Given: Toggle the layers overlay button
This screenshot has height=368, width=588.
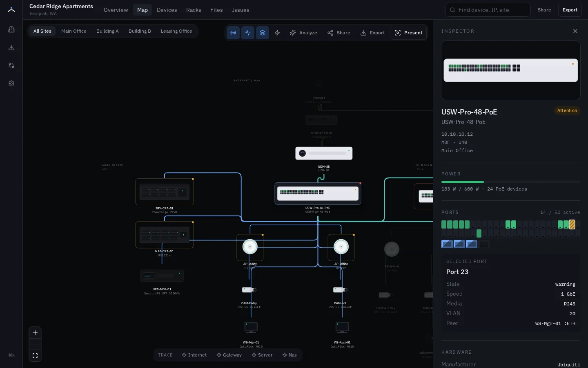Looking at the screenshot, I should [x=263, y=33].
